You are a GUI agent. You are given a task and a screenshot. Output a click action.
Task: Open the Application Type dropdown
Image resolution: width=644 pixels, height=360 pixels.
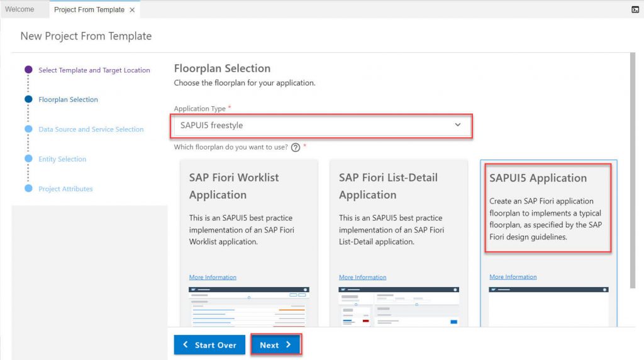[321, 125]
